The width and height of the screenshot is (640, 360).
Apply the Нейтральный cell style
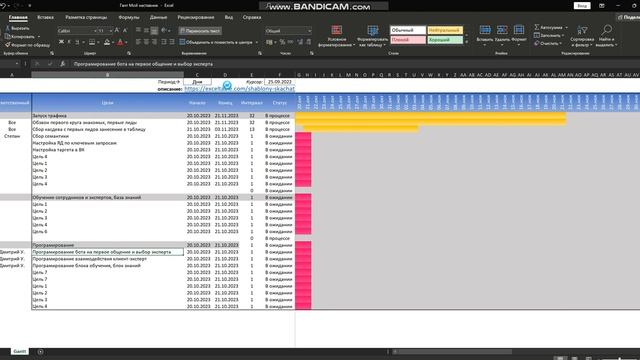445,30
